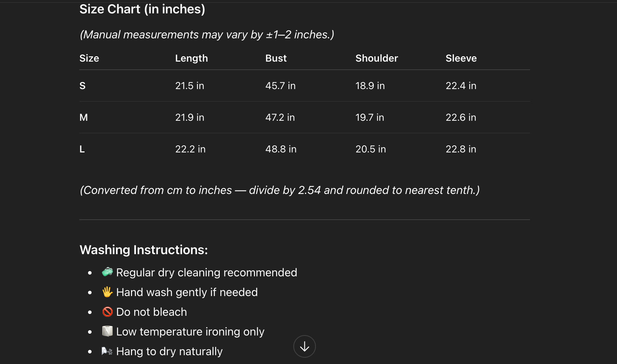Click the Length column header
This screenshot has height=364, width=617.
[x=191, y=58]
